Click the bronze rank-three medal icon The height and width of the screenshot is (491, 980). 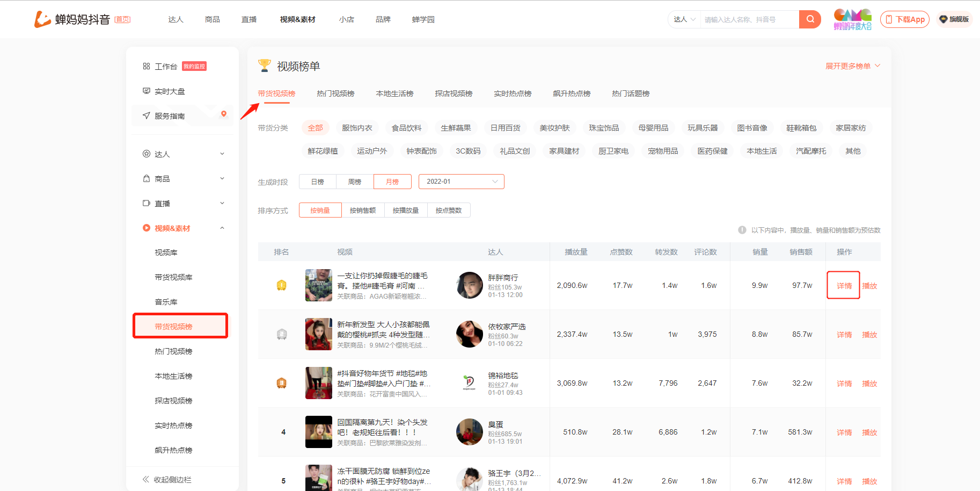coord(282,383)
